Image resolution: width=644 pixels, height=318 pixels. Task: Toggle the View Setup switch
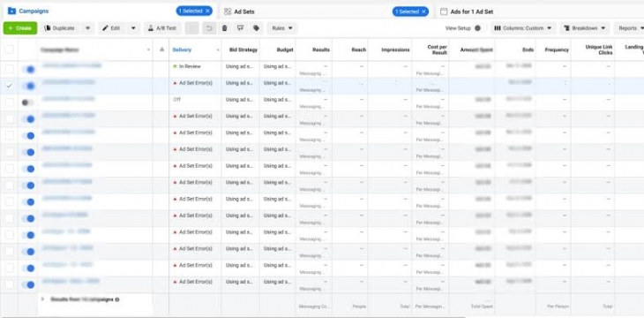(477, 28)
